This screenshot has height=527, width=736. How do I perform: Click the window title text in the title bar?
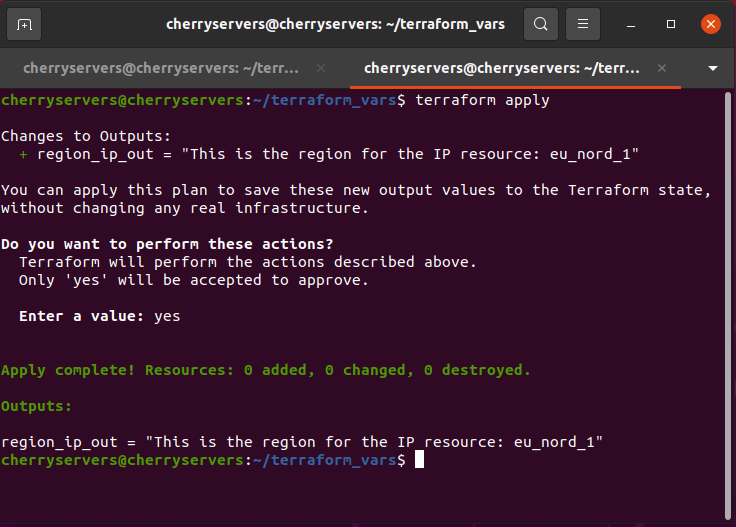[335, 24]
